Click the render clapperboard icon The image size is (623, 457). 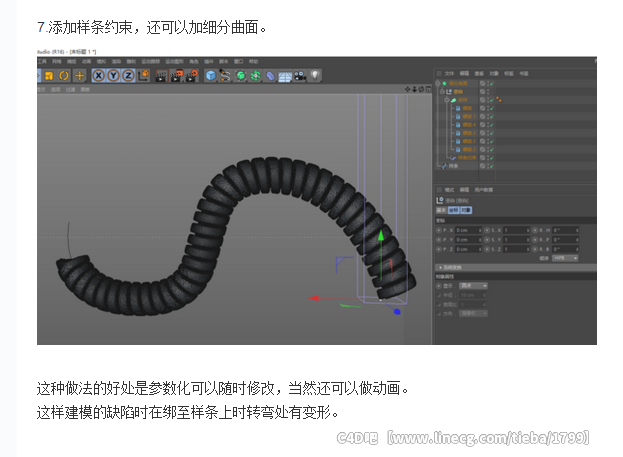158,75
